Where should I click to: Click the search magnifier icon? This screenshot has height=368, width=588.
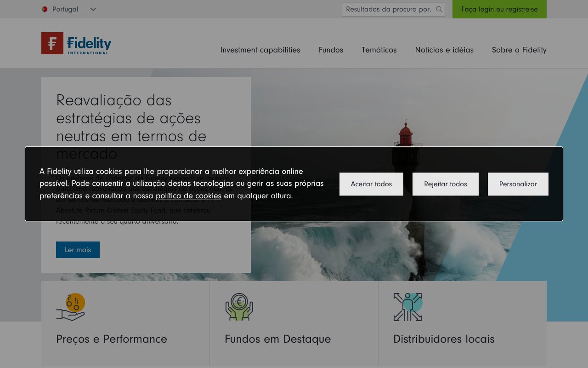(438, 9)
